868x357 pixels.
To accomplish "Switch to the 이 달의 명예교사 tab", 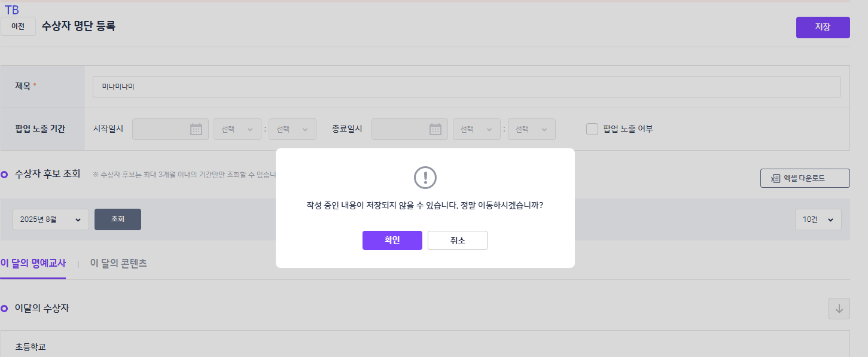I will pyautogui.click(x=33, y=263).
